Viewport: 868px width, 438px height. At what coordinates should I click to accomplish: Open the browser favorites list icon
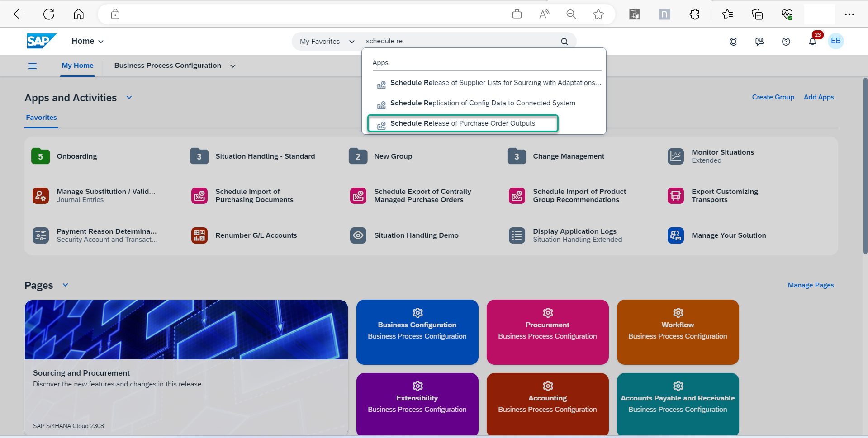tap(727, 14)
